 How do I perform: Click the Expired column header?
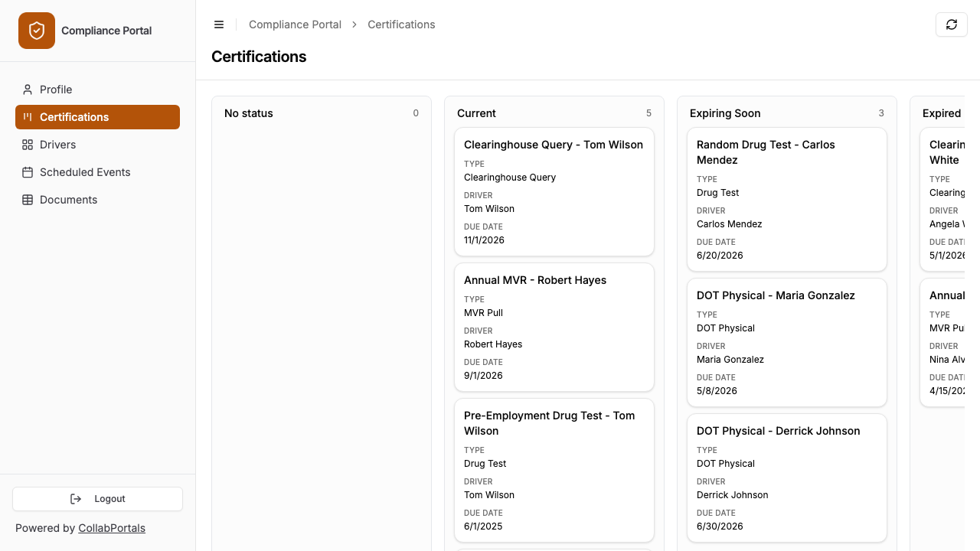tap(942, 113)
